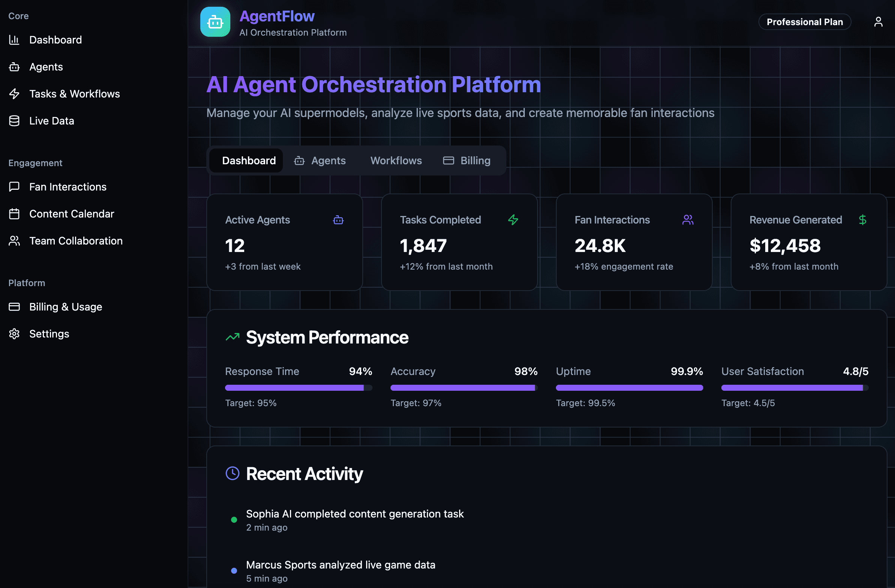This screenshot has height=588, width=895.
Task: Open the Tasks Completed stat card
Action: click(459, 242)
